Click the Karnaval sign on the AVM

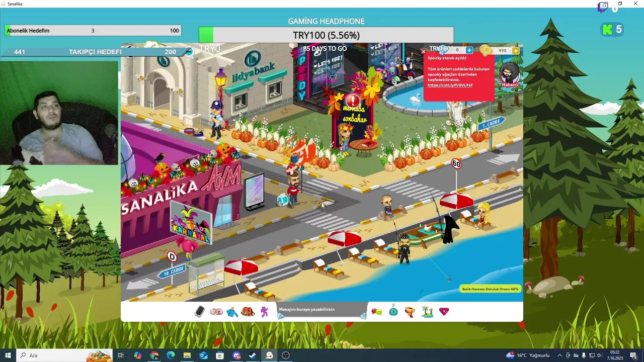pyautogui.click(x=191, y=222)
